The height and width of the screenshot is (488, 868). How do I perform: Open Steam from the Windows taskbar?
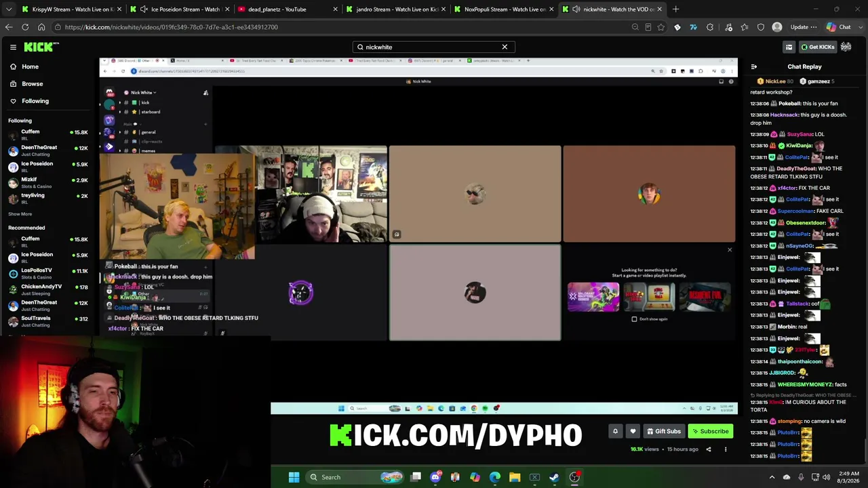pyautogui.click(x=554, y=477)
